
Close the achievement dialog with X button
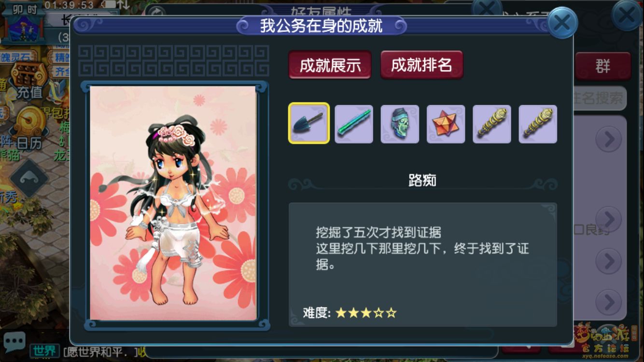point(562,23)
